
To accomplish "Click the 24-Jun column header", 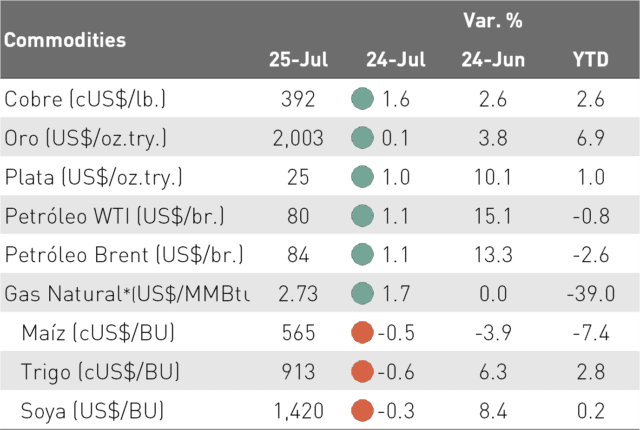I will point(493,60).
